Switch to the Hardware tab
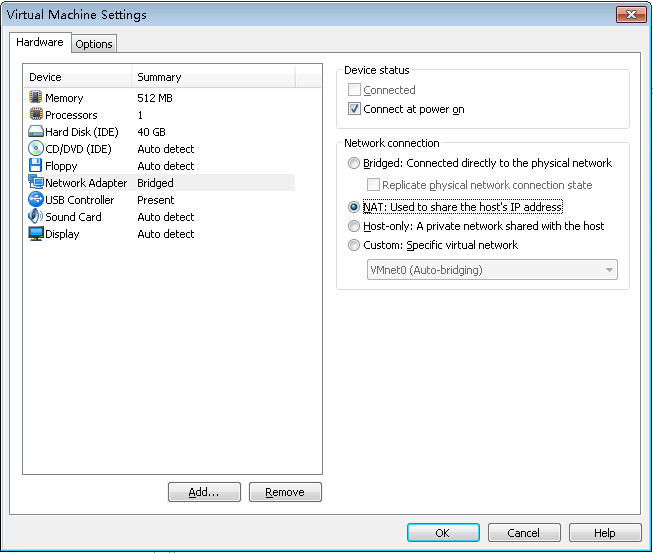The image size is (653, 553). [40, 42]
